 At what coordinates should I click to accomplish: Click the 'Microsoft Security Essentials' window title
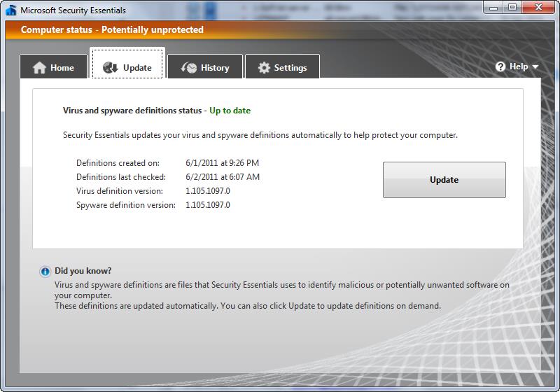click(73, 10)
